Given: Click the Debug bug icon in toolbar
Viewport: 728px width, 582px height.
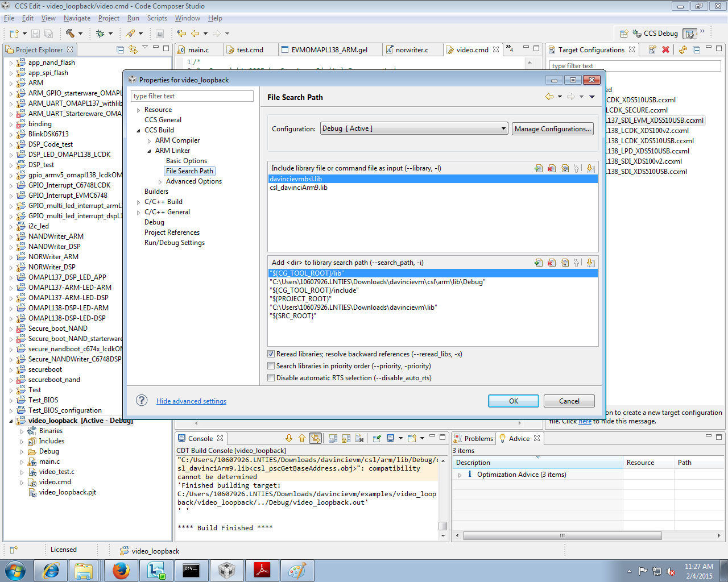Looking at the screenshot, I should tap(100, 34).
